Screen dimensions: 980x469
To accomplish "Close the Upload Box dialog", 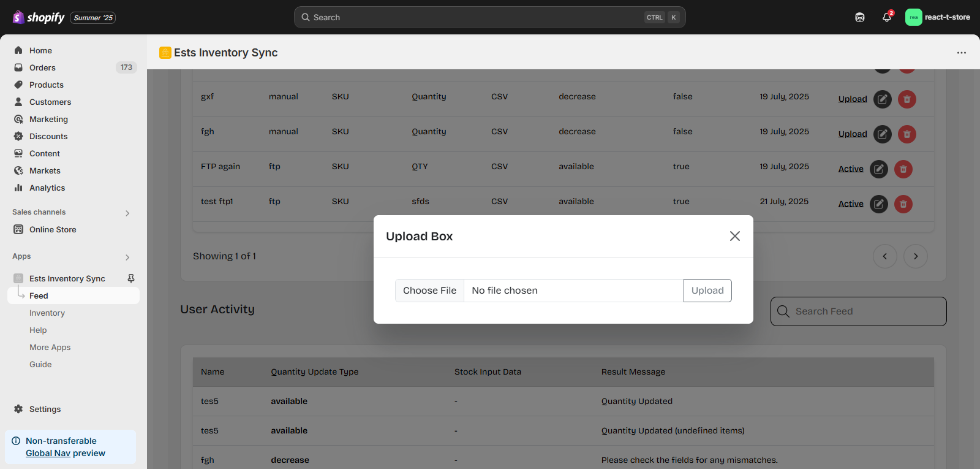I will tap(735, 236).
